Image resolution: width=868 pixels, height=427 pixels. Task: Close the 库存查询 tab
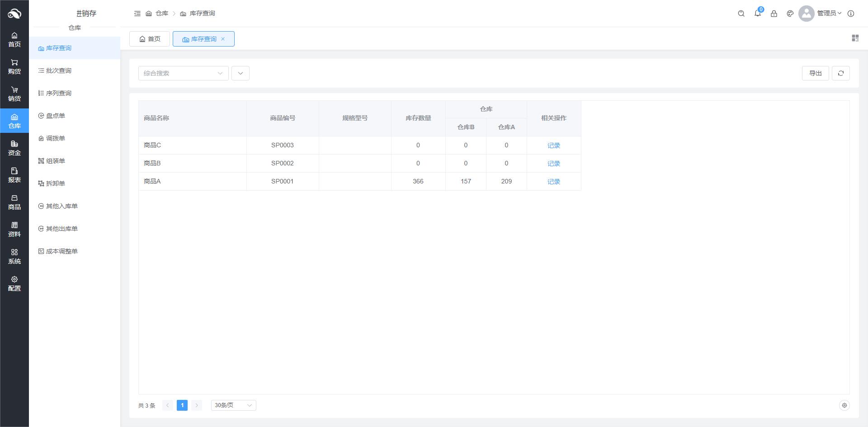click(x=223, y=39)
